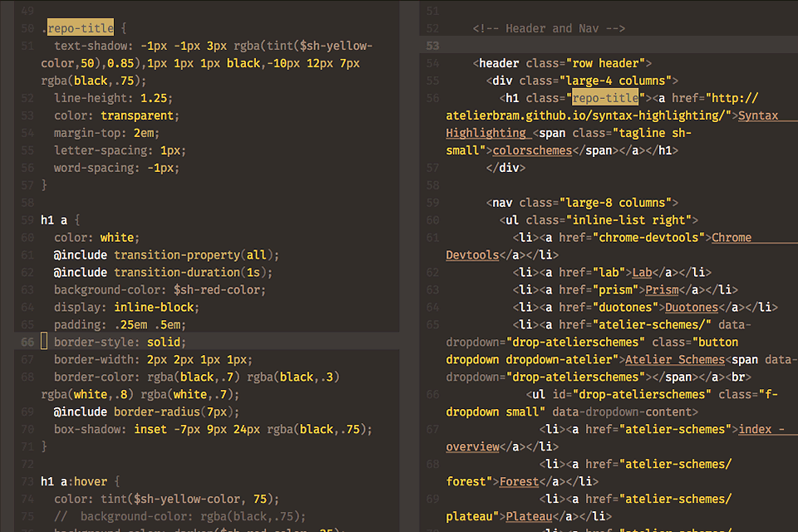Click the underlined 'Prism' link text
Image resolution: width=798 pixels, height=532 pixels.
coord(662,289)
